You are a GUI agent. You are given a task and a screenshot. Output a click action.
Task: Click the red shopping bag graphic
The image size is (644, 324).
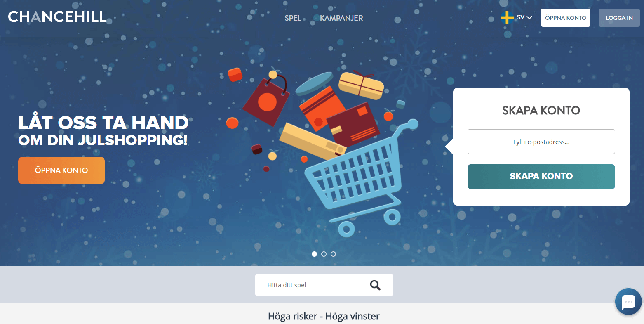click(266, 97)
